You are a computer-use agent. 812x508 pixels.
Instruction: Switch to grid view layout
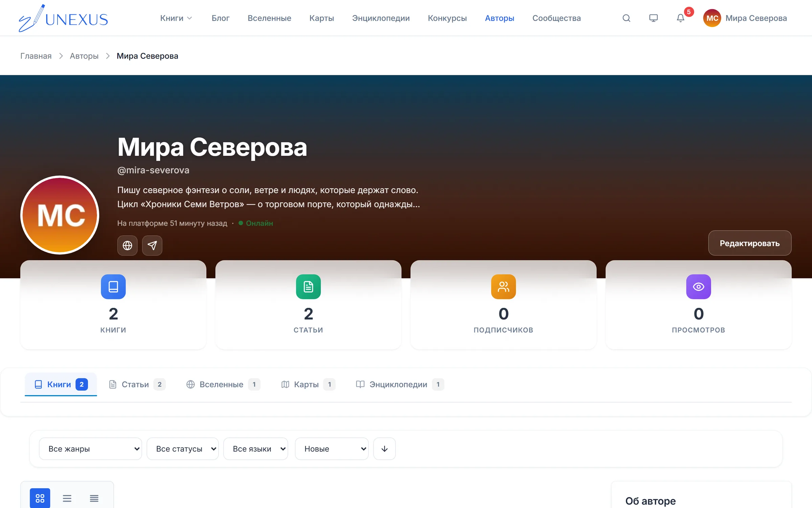point(40,498)
